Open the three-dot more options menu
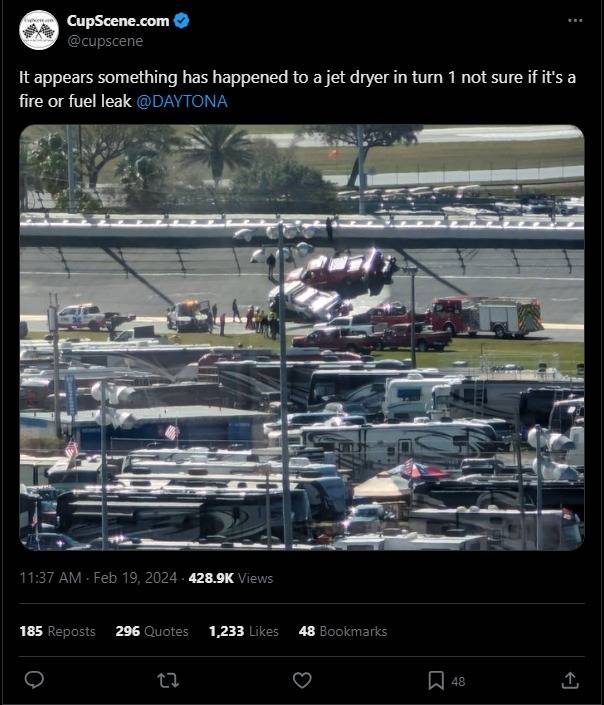The width and height of the screenshot is (604, 705). (575, 21)
